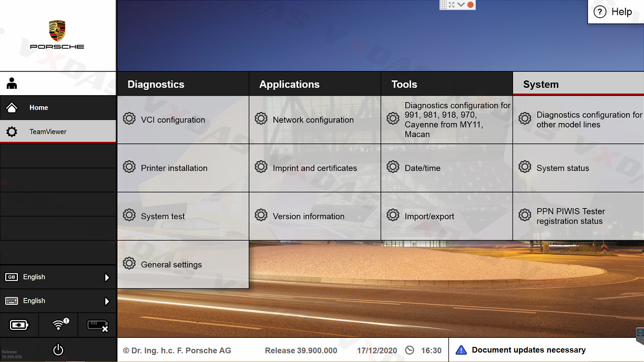Viewport: 644px width, 362px height.
Task: Expand the GB English language selector
Action: 58,277
